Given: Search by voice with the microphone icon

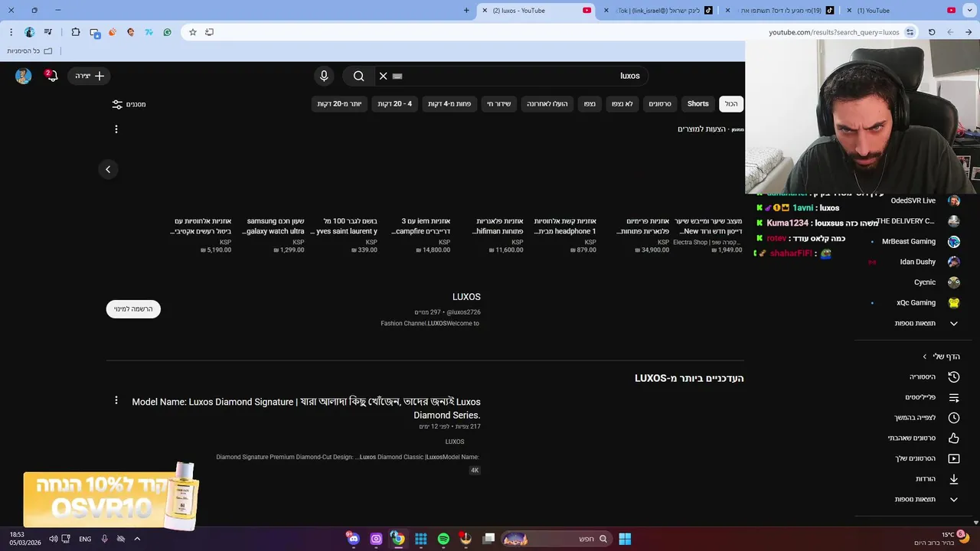Looking at the screenshot, I should pos(324,76).
